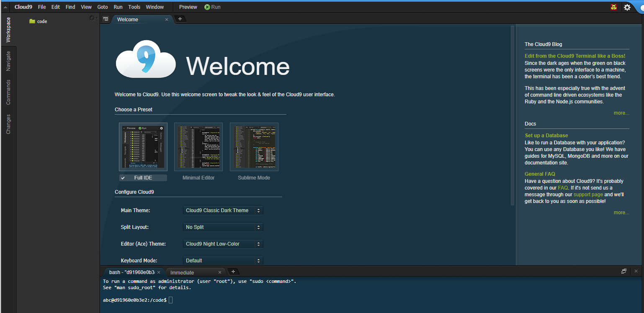Image resolution: width=644 pixels, height=313 pixels.
Task: Maximize the console panel icon
Action: pyautogui.click(x=623, y=272)
